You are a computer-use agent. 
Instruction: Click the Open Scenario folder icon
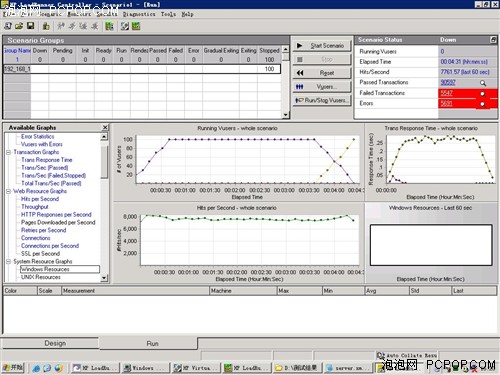click(19, 26)
